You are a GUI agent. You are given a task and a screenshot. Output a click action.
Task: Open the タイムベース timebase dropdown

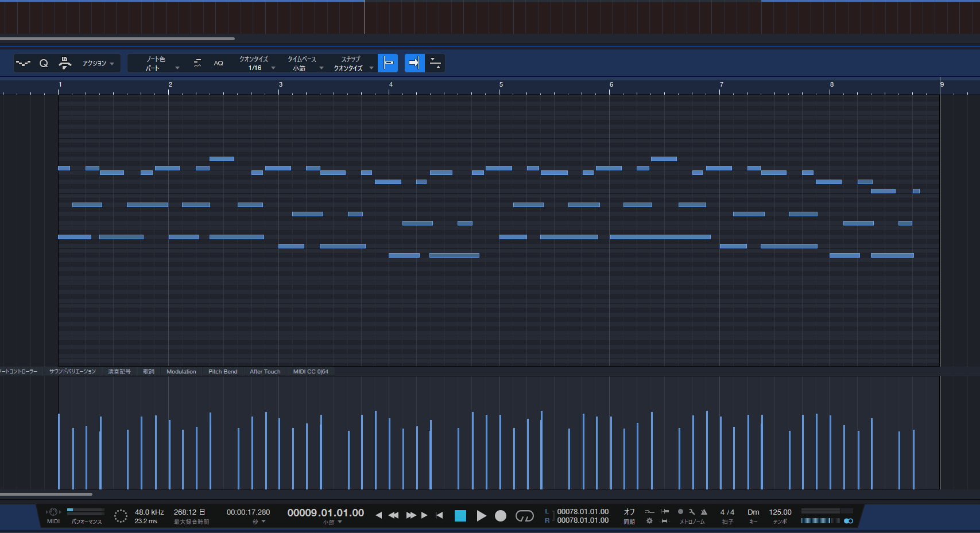pyautogui.click(x=305, y=63)
